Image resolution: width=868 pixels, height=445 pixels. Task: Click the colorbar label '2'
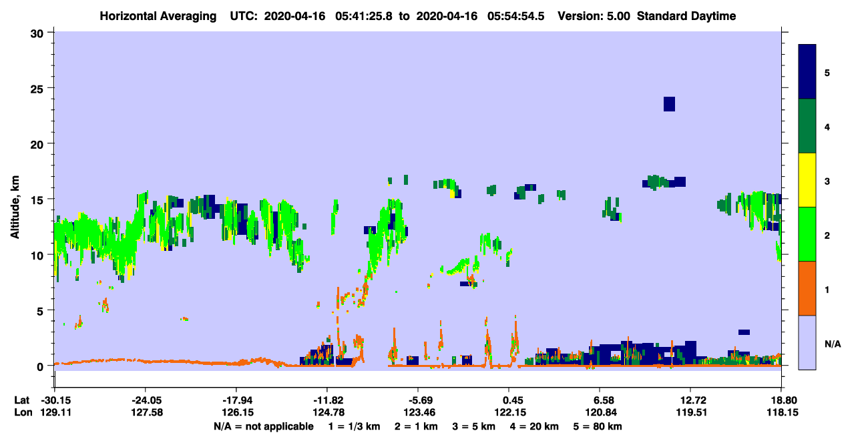[827, 236]
